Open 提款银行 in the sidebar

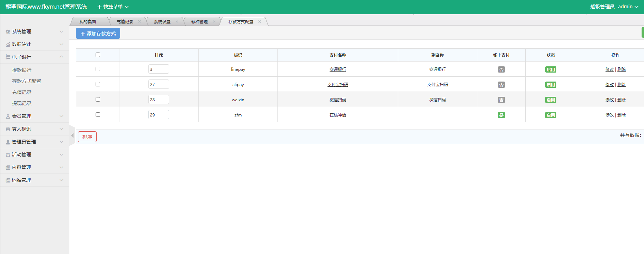pyautogui.click(x=22, y=70)
